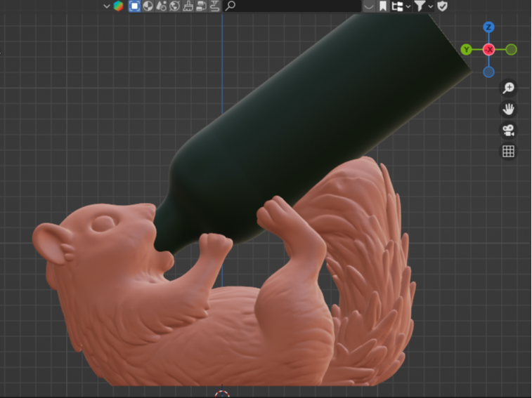Click the zoom view magnifier button
This screenshot has width=532, height=398.
click(508, 88)
